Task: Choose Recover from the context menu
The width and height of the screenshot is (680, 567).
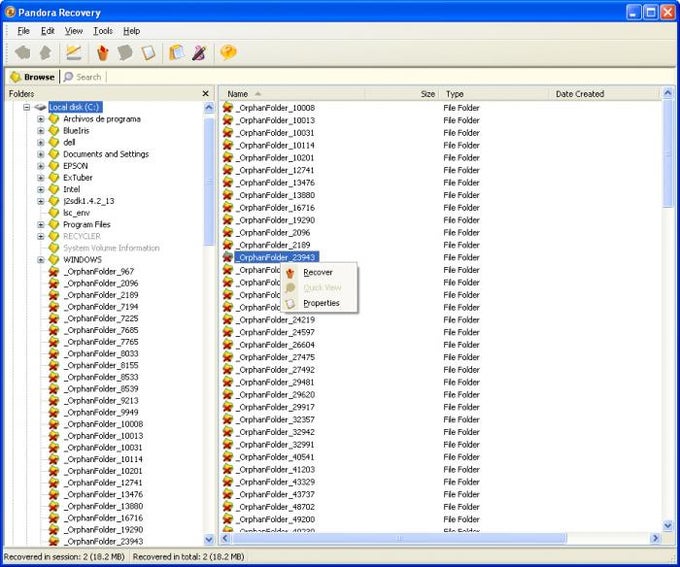Action: (319, 272)
